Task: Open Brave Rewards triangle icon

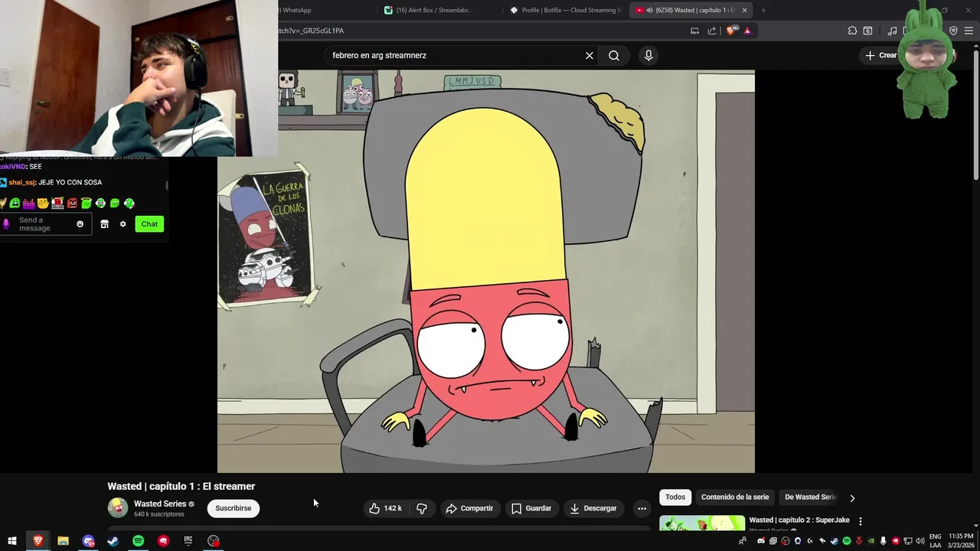Action: pyautogui.click(x=747, y=31)
